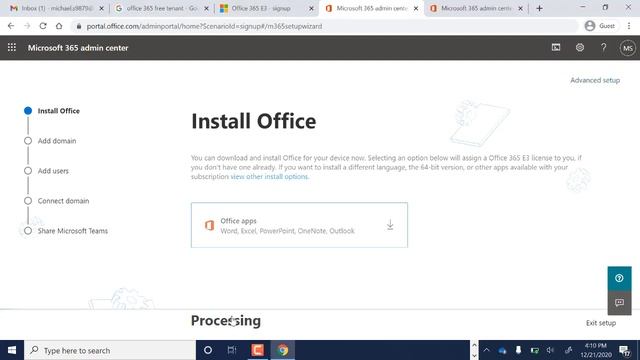
Task: Open the OneDrive tray icon
Action: (502, 351)
